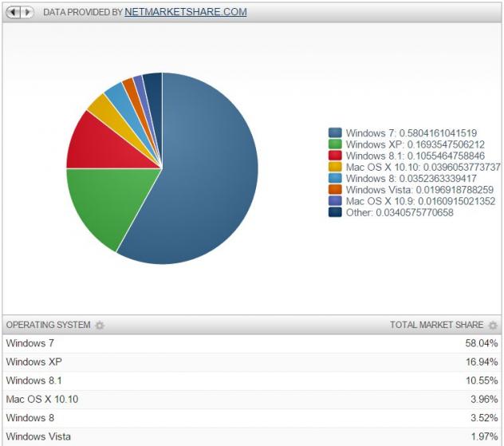Click the left arrow navigation button
This screenshot has height=446, width=504.
(14, 12)
